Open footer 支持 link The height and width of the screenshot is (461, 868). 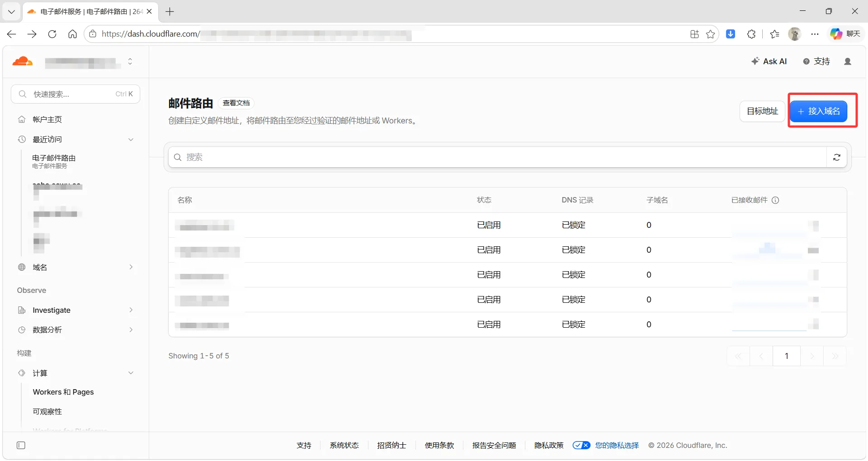304,446
